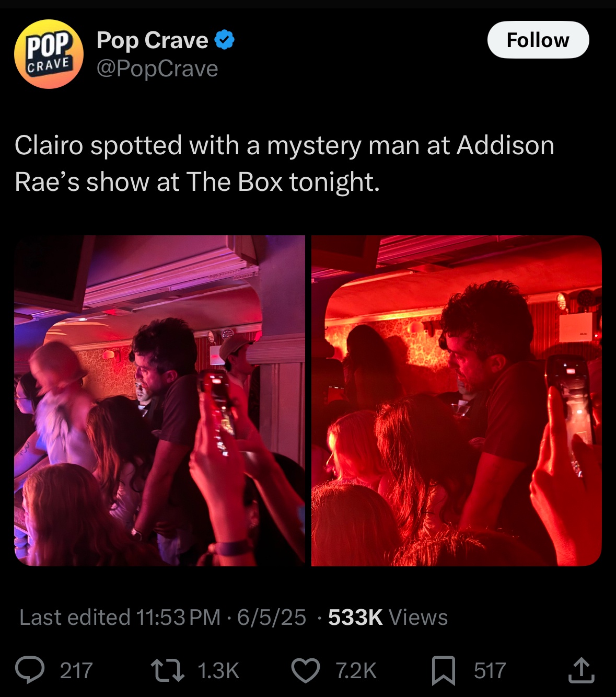Open the 533K Views count
This screenshot has height=697, width=616.
[388, 618]
